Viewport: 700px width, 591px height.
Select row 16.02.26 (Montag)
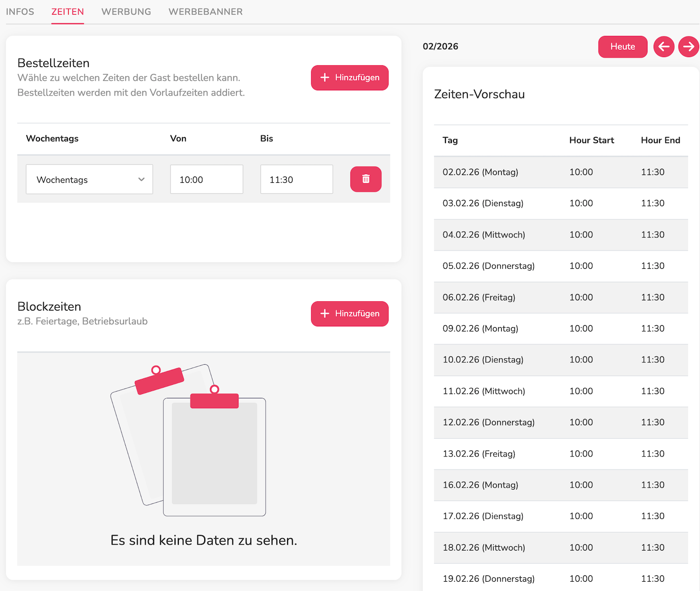pyautogui.click(x=561, y=485)
